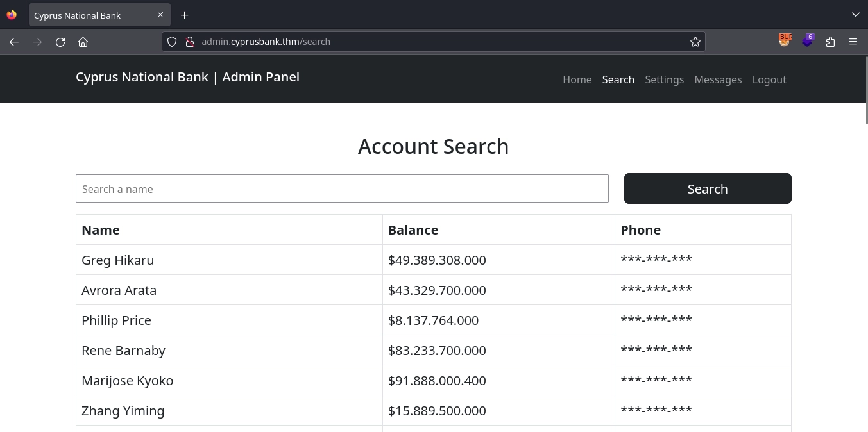Viewport: 868px width, 432px height.
Task: Open the Home navigation link
Action: (x=577, y=79)
